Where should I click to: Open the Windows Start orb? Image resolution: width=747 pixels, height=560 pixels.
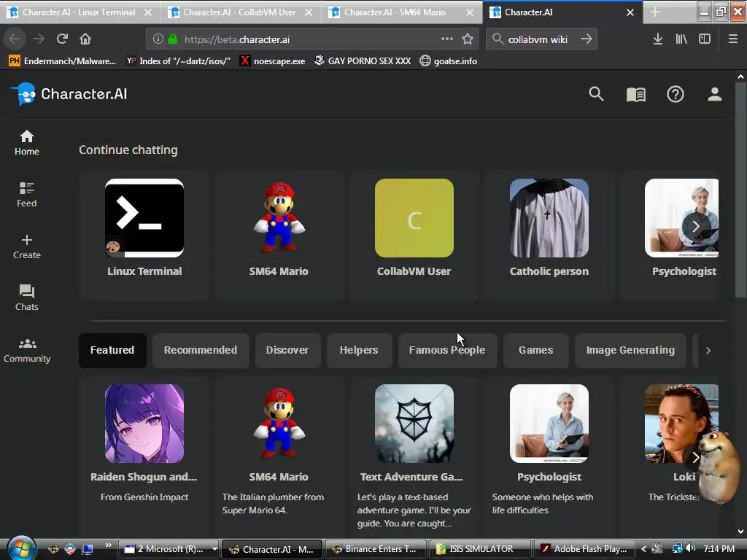click(x=22, y=548)
